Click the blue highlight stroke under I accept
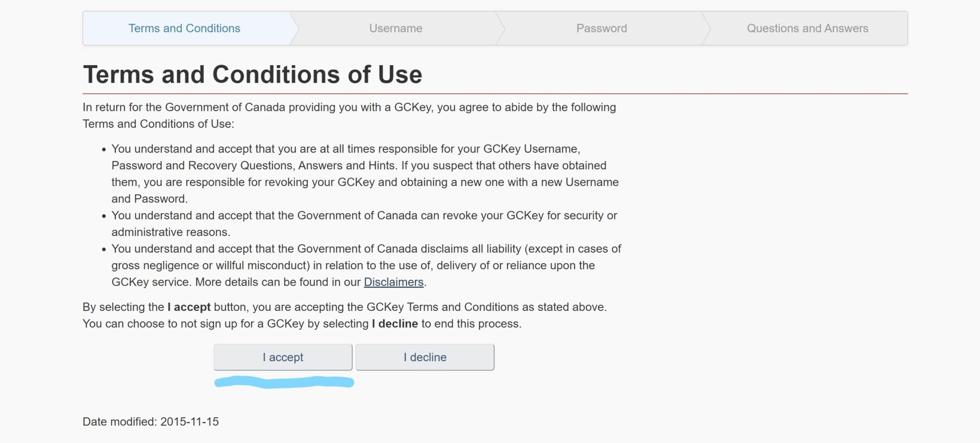 click(284, 382)
